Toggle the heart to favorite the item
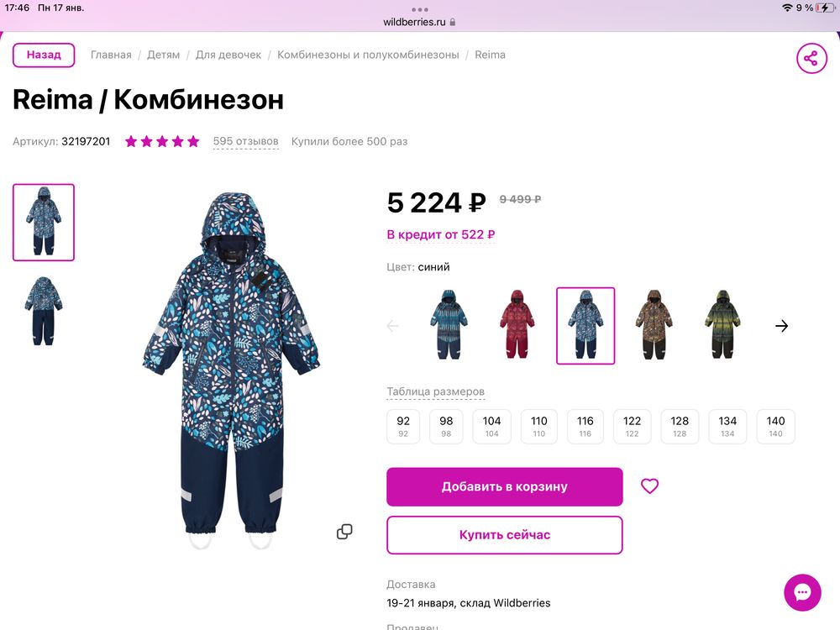This screenshot has width=840, height=630. tap(648, 486)
